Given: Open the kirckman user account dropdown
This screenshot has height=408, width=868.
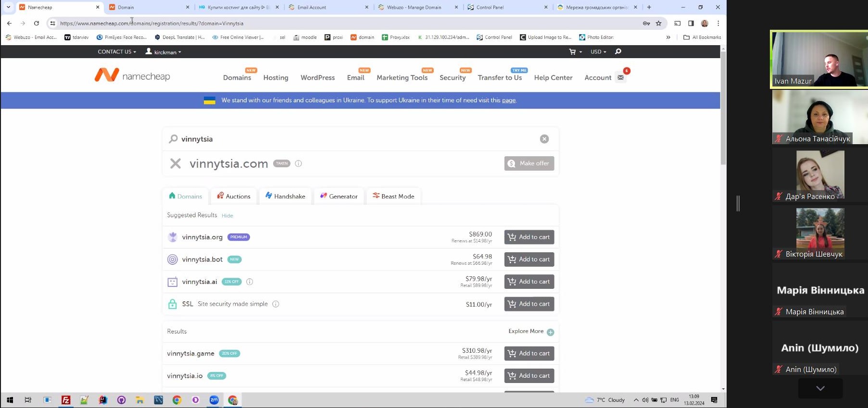Looking at the screenshot, I should 164,52.
